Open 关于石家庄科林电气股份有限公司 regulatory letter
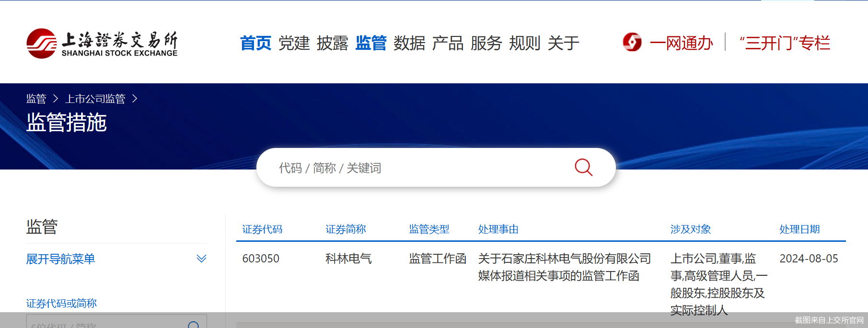The width and height of the screenshot is (868, 328). pyautogui.click(x=565, y=267)
